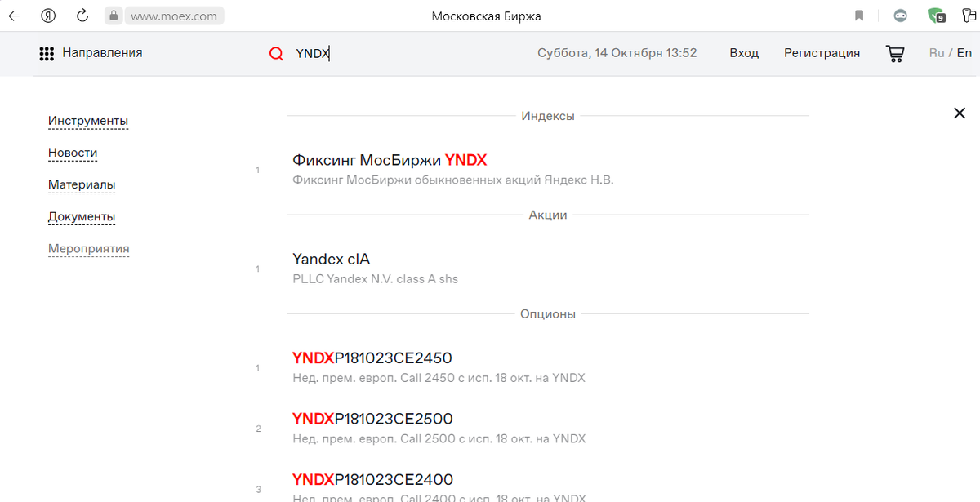Viewport: 980px width, 502px height.
Task: Open the Вход login link
Action: pos(744,52)
